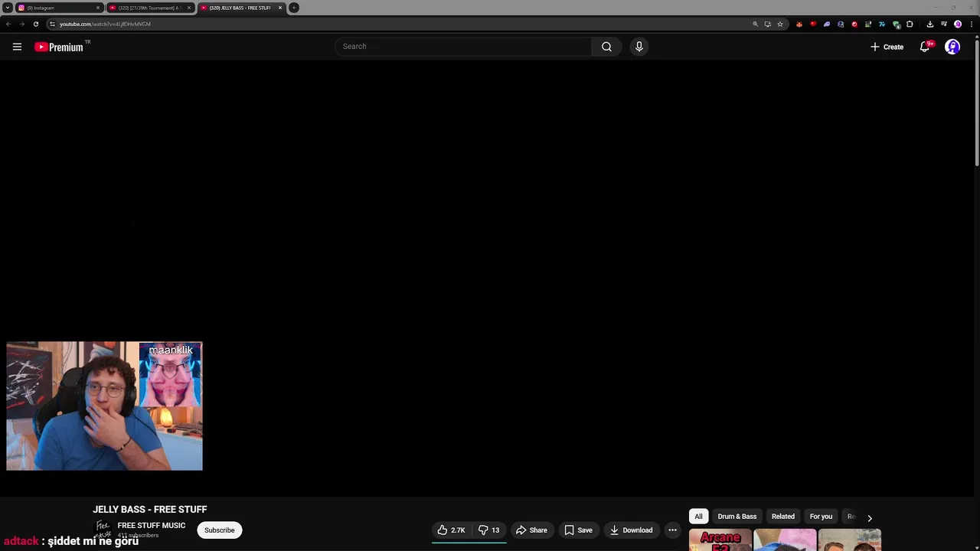Click the JELLY BASS - FREE STUFF title

(x=150, y=509)
